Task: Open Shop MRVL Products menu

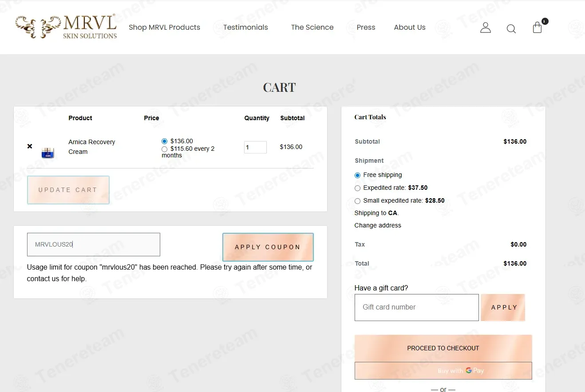Action: pos(164,27)
